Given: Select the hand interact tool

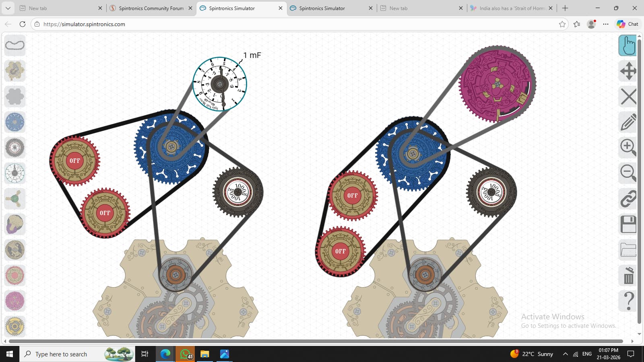Looking at the screenshot, I should tap(627, 45).
